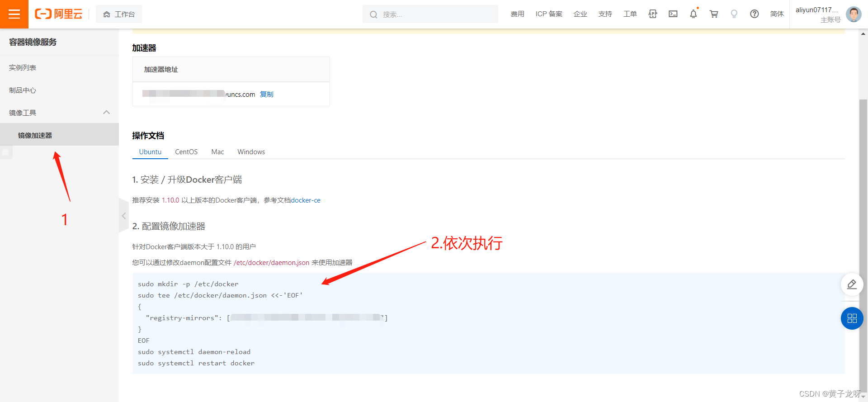This screenshot has width=868, height=402.
Task: Switch to the Mac tab
Action: (217, 152)
